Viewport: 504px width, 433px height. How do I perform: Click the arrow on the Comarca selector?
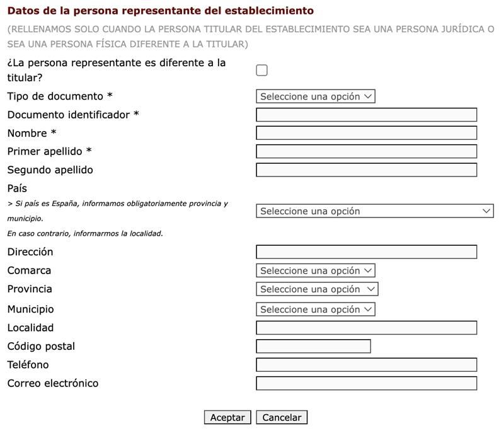369,270
